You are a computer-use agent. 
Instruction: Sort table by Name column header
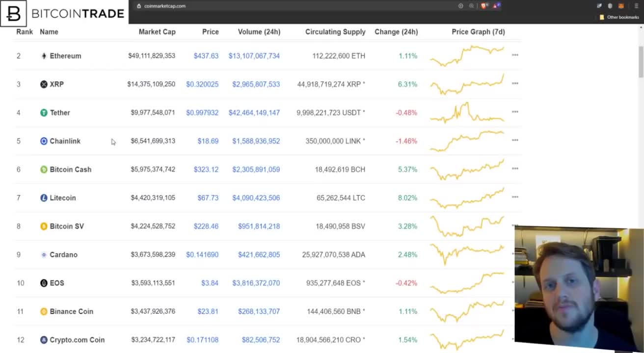pyautogui.click(x=49, y=32)
